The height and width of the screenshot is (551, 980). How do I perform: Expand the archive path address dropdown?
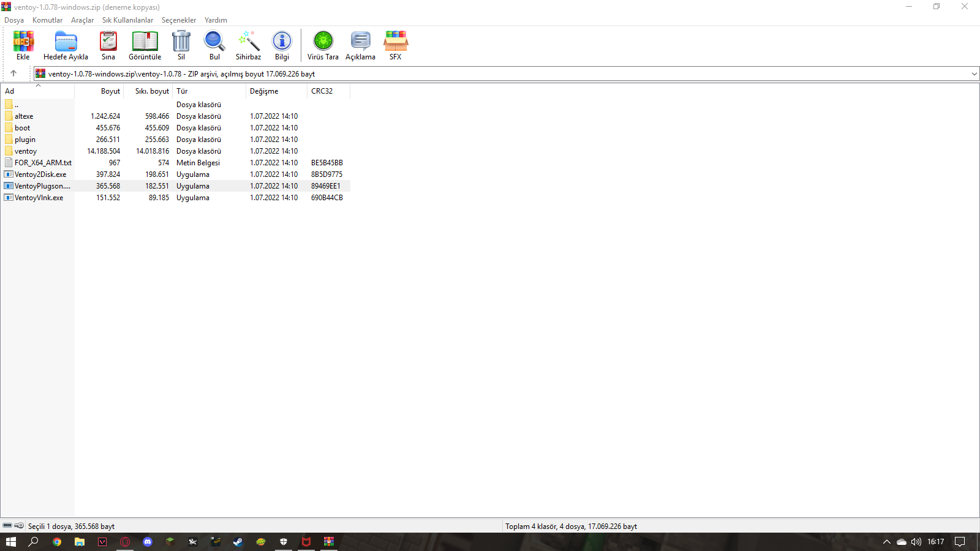[x=974, y=74]
